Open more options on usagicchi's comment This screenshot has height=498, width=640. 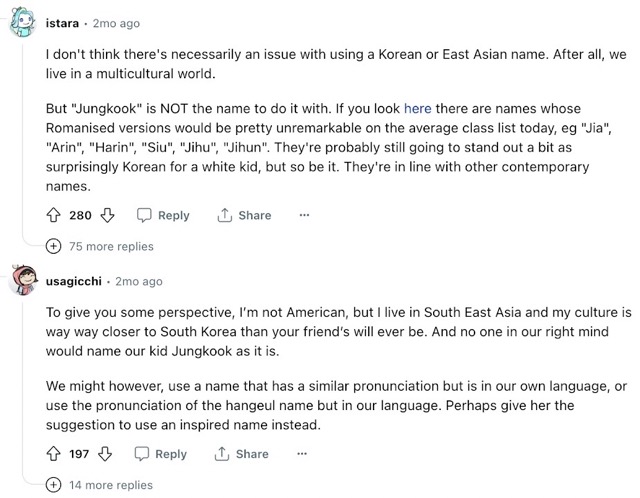pos(302,454)
